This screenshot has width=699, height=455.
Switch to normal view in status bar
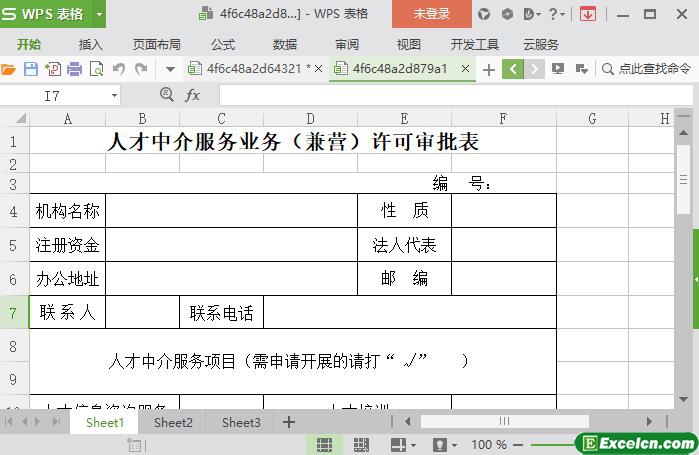click(x=324, y=444)
